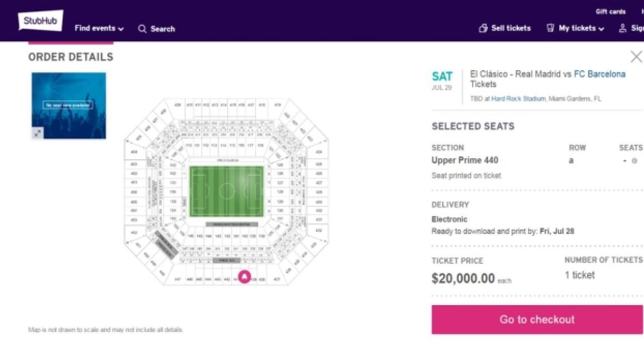Close the Order Details panel
The height and width of the screenshot is (362, 644).
pos(636,57)
